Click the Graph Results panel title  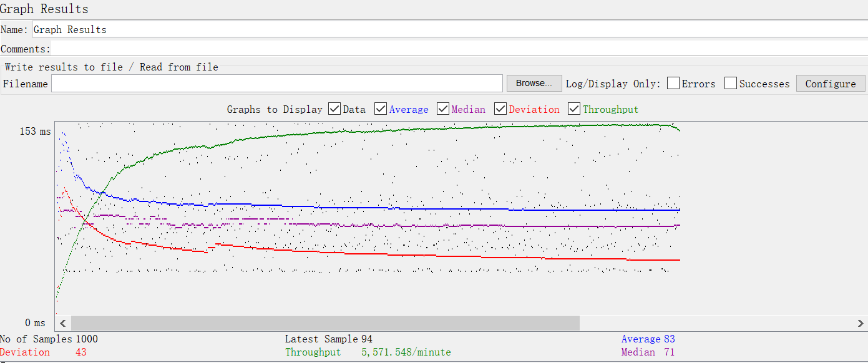[x=44, y=9]
